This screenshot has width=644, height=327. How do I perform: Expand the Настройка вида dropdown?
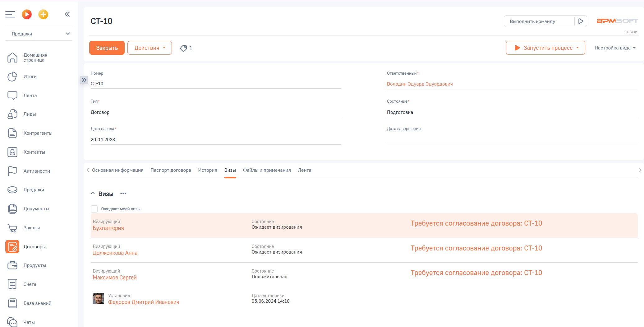point(615,48)
